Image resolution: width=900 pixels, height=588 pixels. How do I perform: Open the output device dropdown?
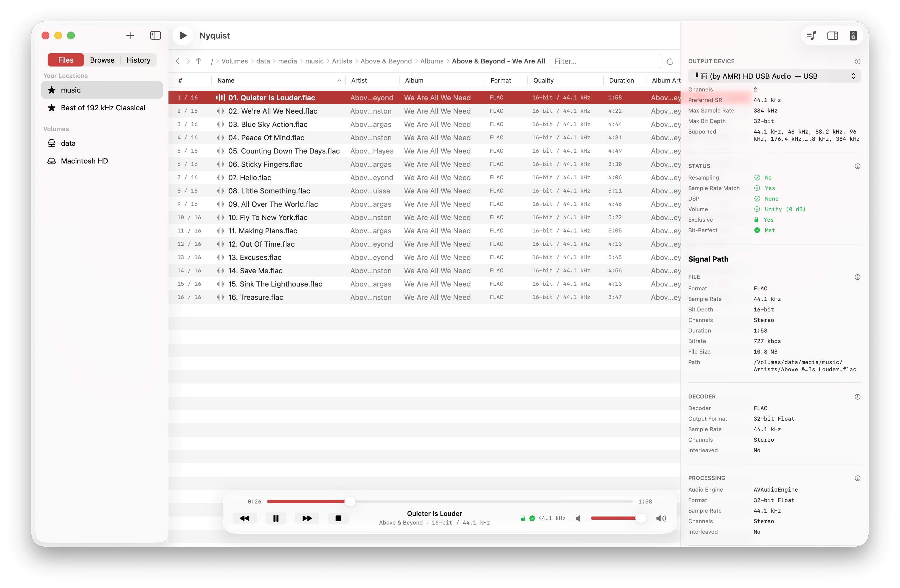(x=774, y=76)
